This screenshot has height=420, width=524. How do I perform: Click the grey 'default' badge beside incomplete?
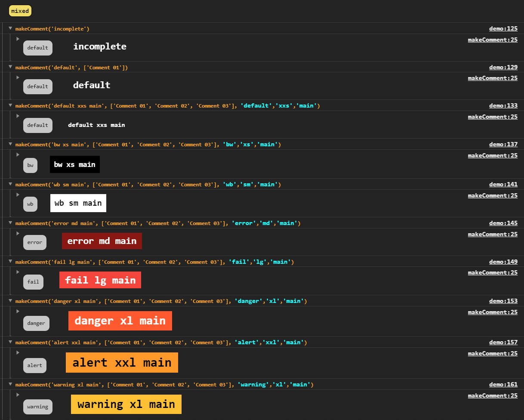tap(38, 48)
